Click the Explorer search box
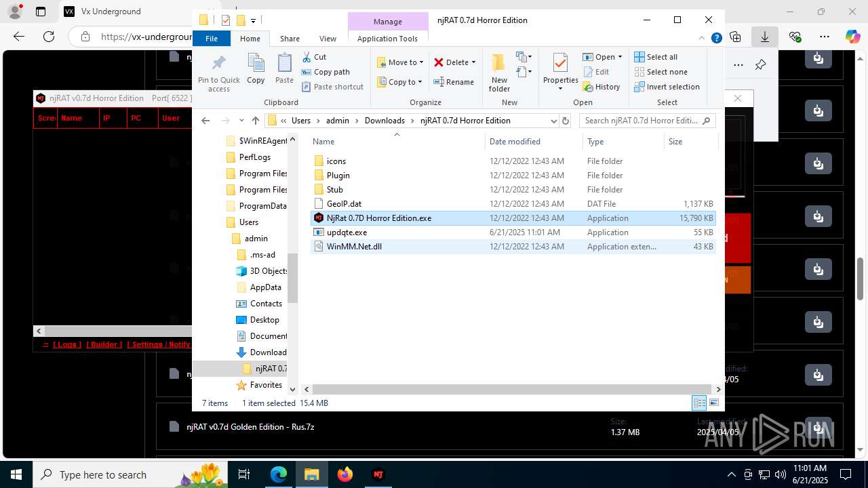 pos(647,121)
